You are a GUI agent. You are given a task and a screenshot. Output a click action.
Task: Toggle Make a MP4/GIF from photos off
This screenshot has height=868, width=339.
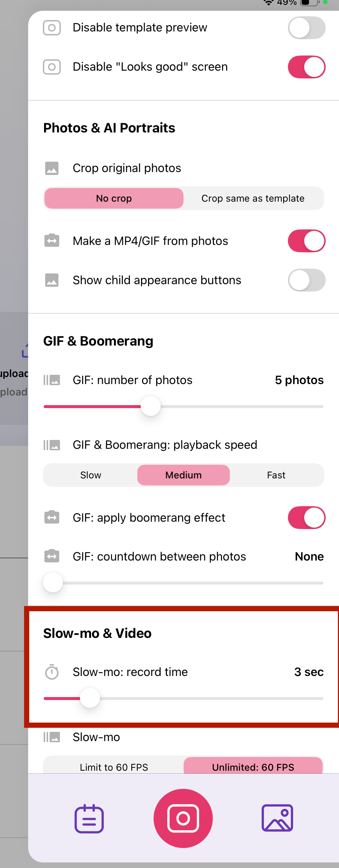[x=307, y=241]
